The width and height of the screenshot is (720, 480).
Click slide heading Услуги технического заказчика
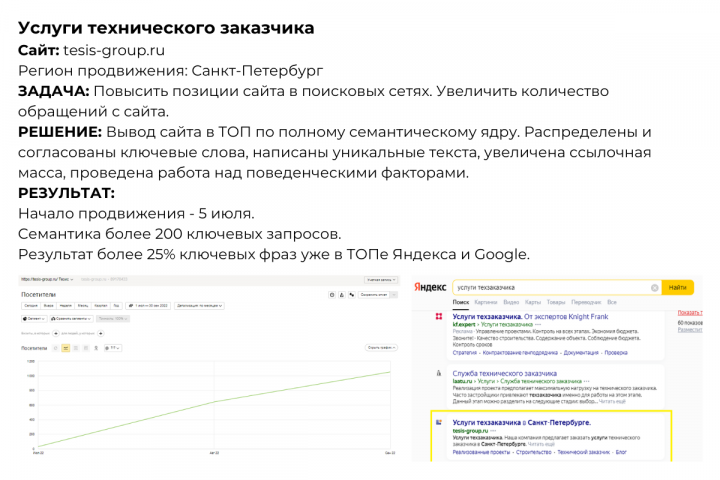coord(166,28)
